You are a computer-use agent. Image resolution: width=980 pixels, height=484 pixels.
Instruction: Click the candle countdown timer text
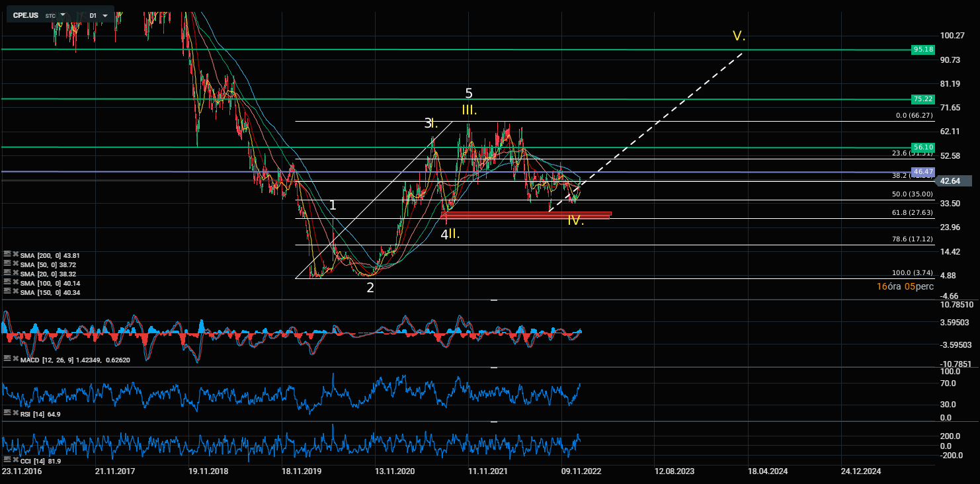(x=905, y=286)
